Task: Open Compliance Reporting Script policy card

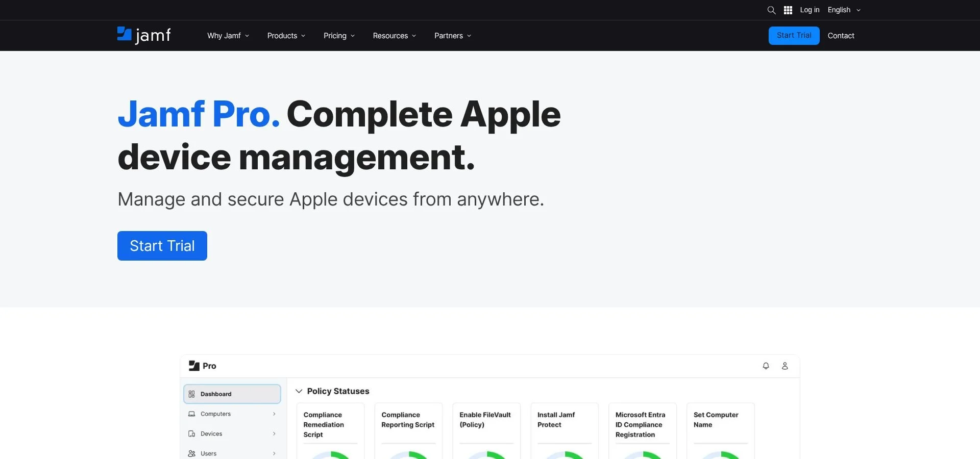Action: tap(408, 431)
